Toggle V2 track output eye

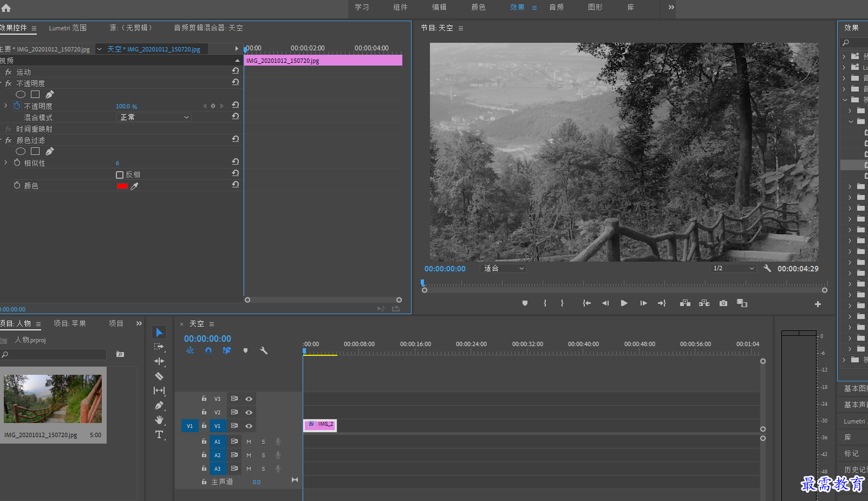249,413
